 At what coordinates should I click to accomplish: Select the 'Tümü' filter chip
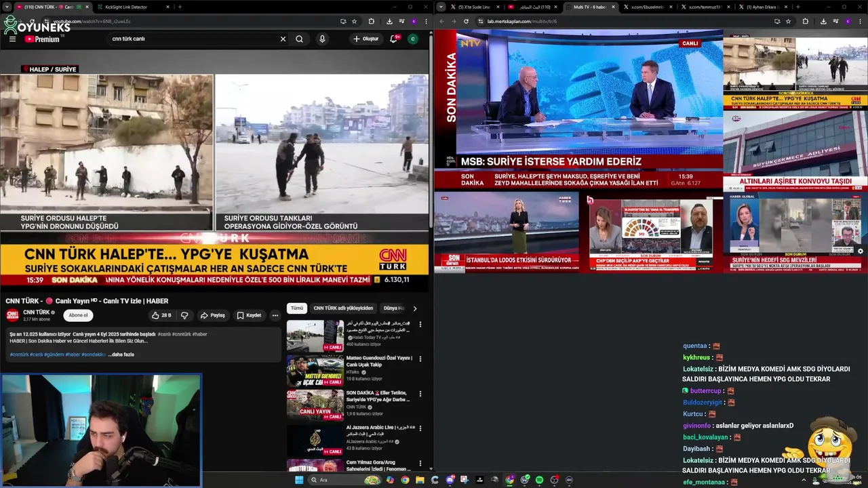pyautogui.click(x=297, y=308)
